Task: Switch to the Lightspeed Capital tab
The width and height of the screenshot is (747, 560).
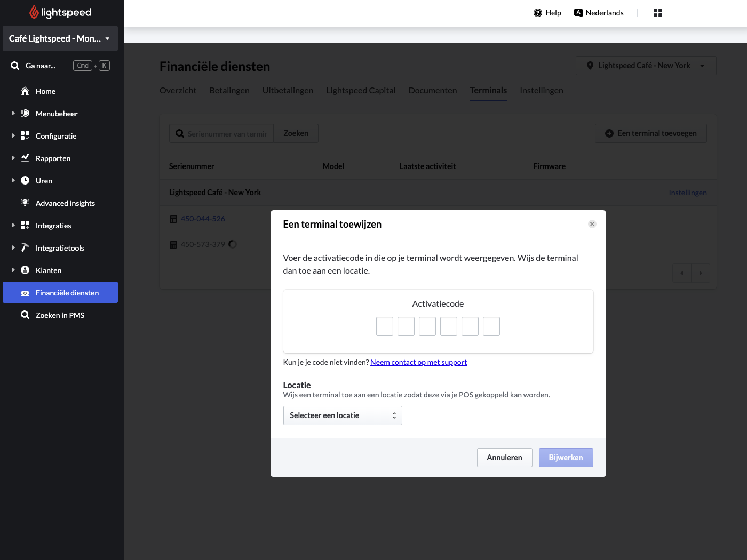Action: [361, 91]
